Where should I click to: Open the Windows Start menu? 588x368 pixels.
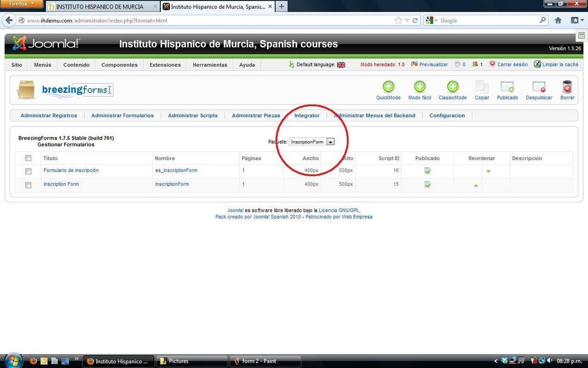tap(13, 361)
